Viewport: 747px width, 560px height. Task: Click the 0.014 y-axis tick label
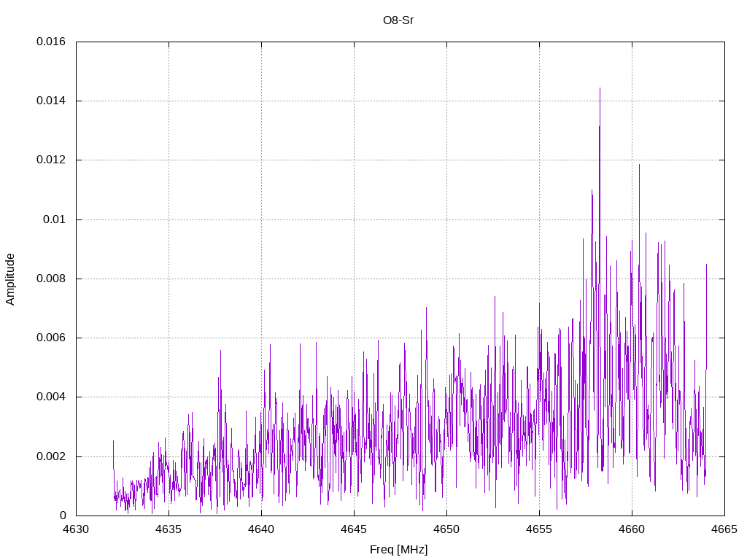[x=51, y=101]
